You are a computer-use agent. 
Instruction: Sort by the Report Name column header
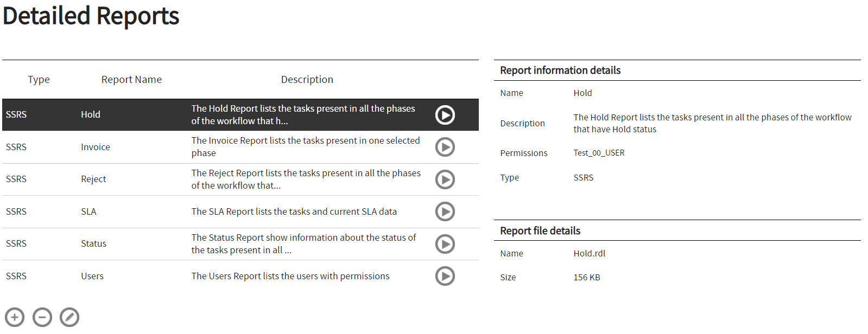point(131,79)
